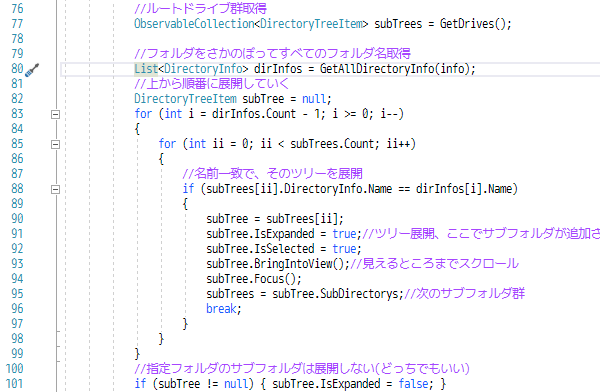Click line number 101 in the gutter
The image size is (600, 392).
pos(15,384)
